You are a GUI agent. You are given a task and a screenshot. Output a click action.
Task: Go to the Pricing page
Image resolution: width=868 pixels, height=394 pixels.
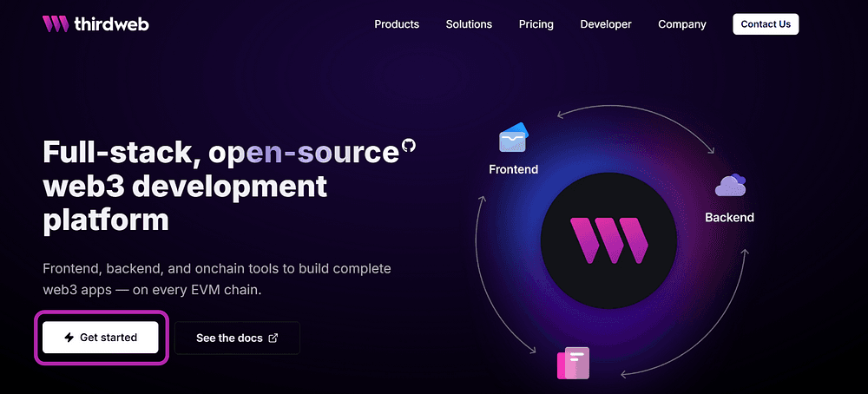click(536, 24)
